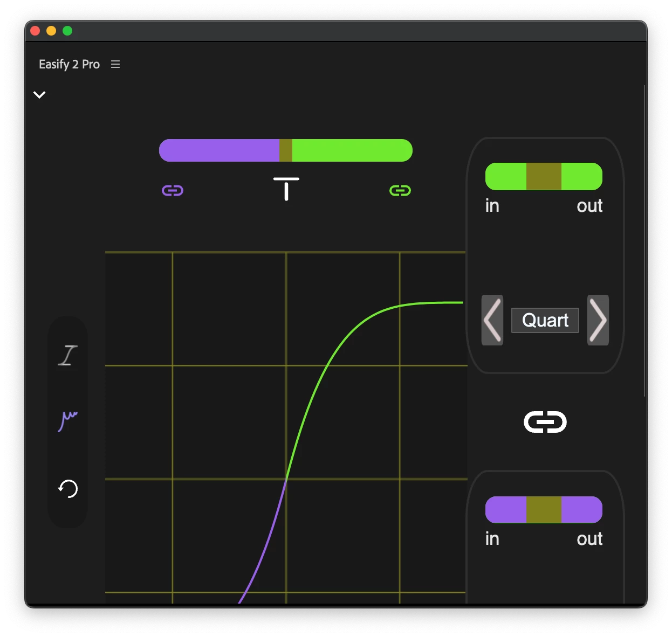
Task: Open the Easify 2 Pro panel menu
Action: pos(115,64)
